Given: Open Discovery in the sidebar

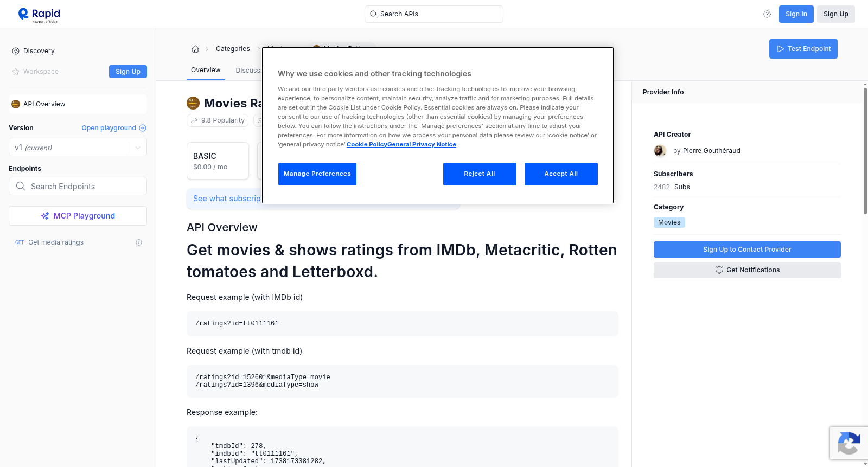Looking at the screenshot, I should pyautogui.click(x=39, y=51).
